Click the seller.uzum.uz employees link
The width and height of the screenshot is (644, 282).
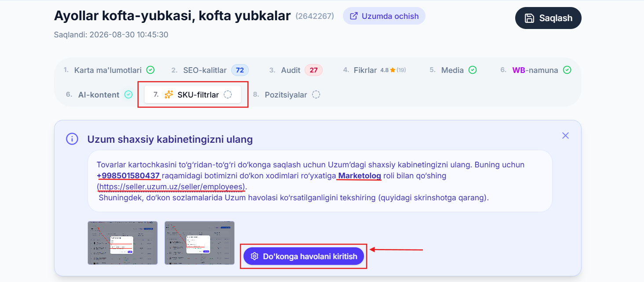172,187
